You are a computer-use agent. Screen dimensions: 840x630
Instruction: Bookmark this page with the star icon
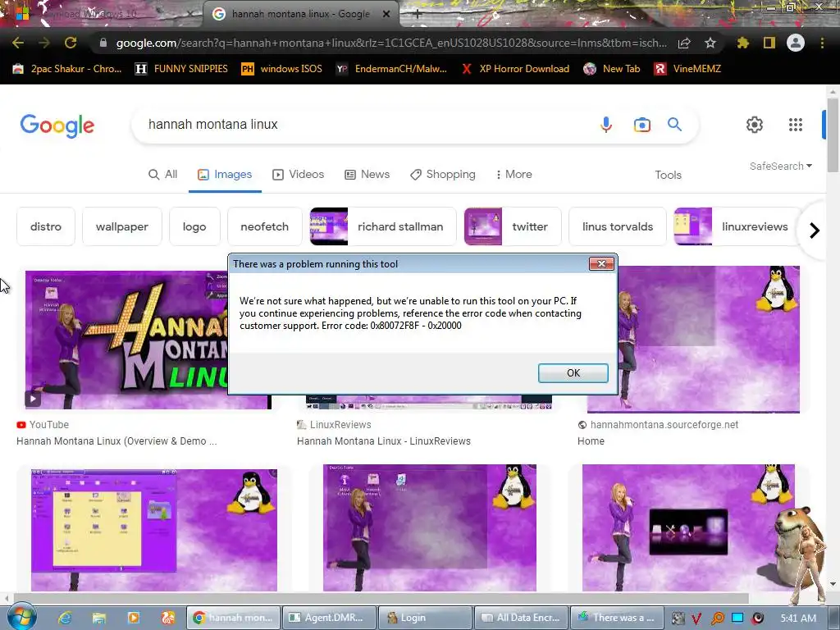click(x=710, y=43)
